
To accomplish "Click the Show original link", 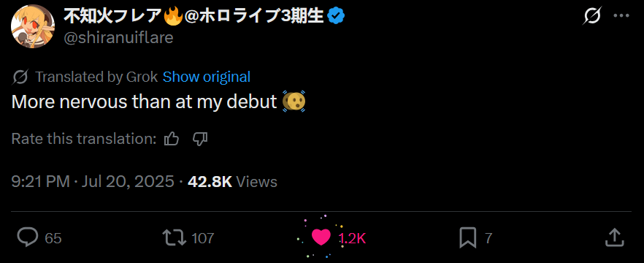I will (207, 77).
